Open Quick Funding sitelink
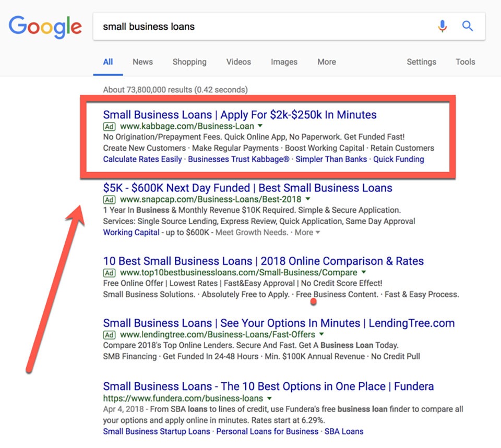Viewport: 501px width, 448px height. (x=398, y=159)
